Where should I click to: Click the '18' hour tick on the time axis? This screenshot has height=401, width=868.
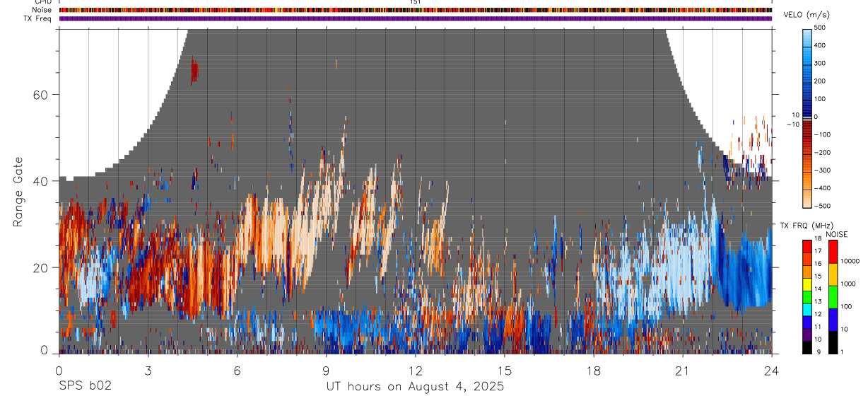click(593, 370)
